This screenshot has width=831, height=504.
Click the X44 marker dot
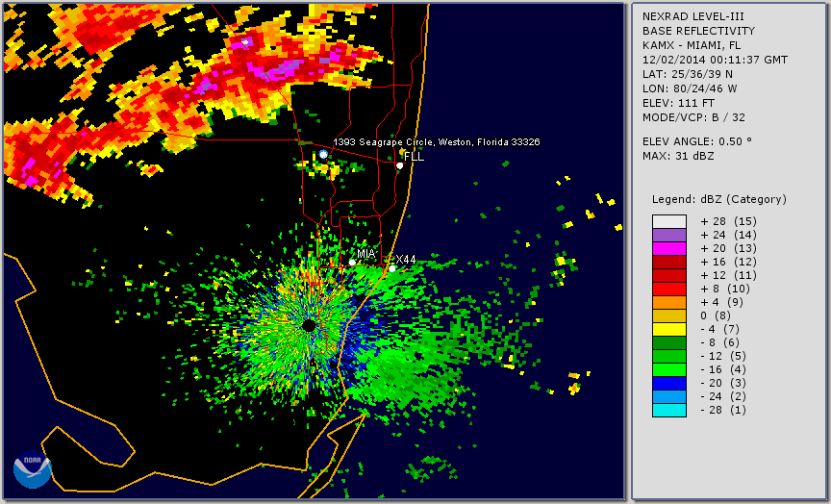click(x=392, y=268)
